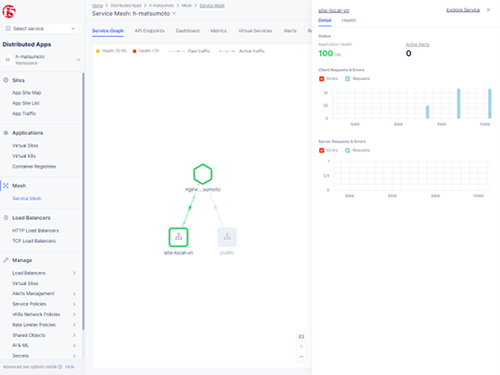The height and width of the screenshot is (375, 500).
Task: Open the Health tab in side panel
Action: pos(349,20)
